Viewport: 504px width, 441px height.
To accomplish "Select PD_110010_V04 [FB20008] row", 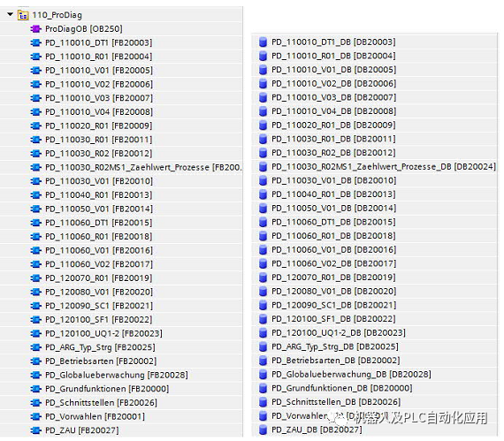I will 99,111.
